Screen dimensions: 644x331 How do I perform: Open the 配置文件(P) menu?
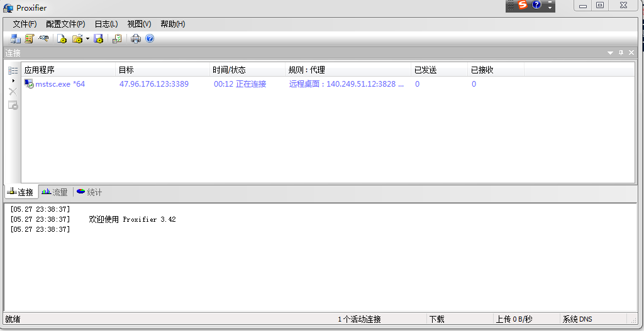click(x=65, y=24)
